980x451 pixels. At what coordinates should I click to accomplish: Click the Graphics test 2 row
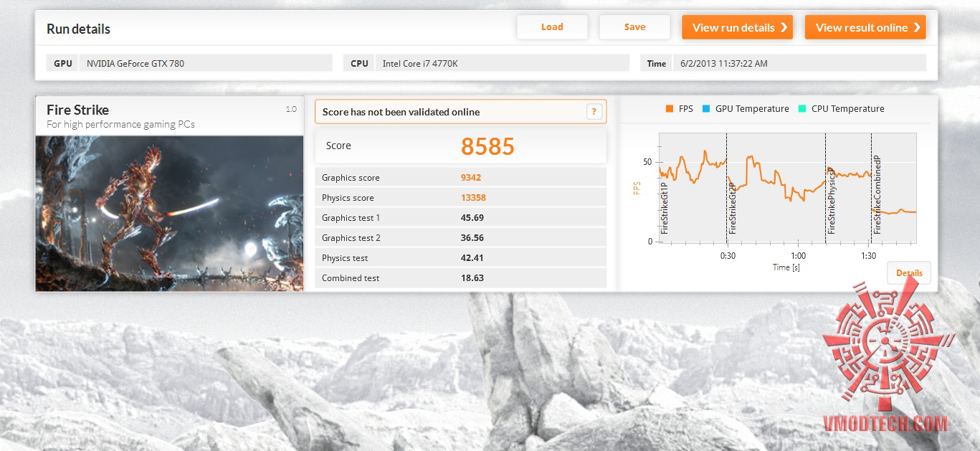[x=460, y=238]
